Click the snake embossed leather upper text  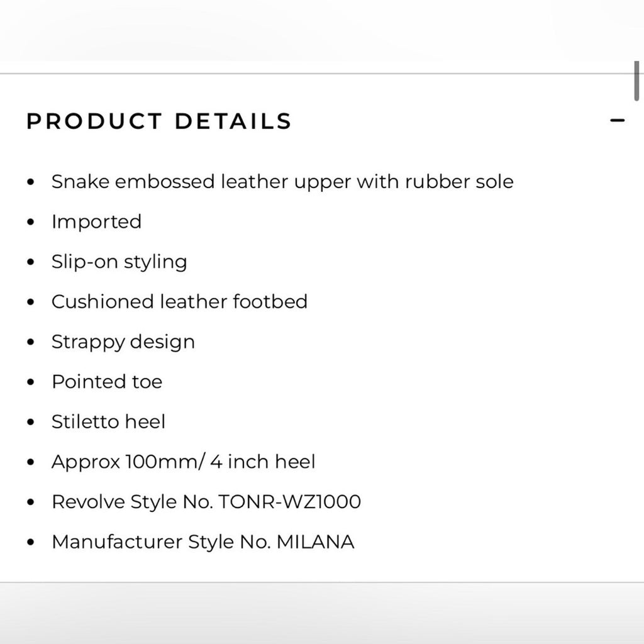282,182
